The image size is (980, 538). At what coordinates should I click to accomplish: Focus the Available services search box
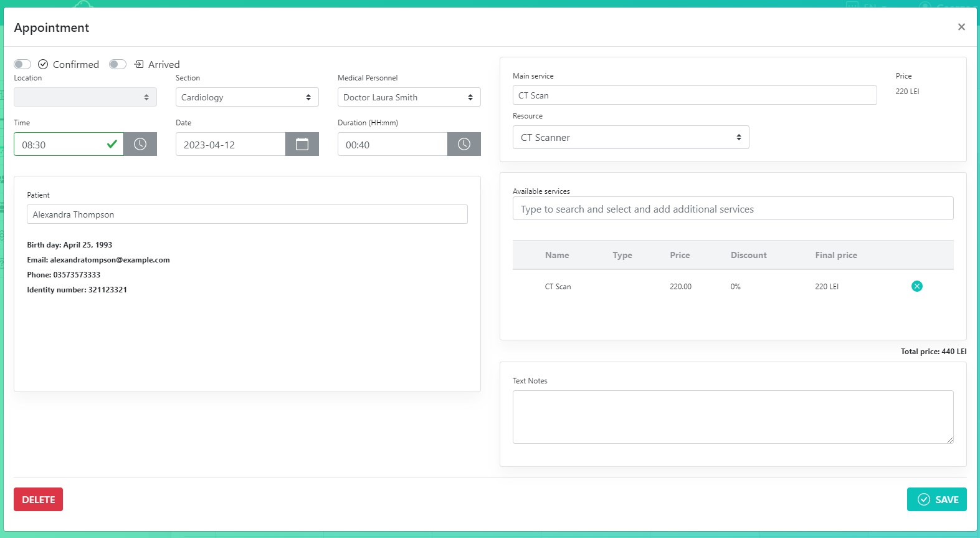(x=733, y=209)
